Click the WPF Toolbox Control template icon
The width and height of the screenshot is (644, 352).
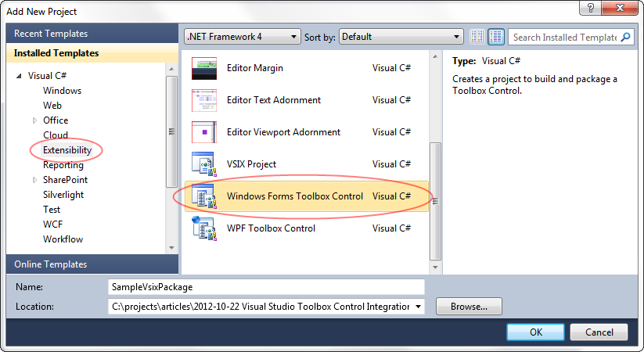[203, 228]
